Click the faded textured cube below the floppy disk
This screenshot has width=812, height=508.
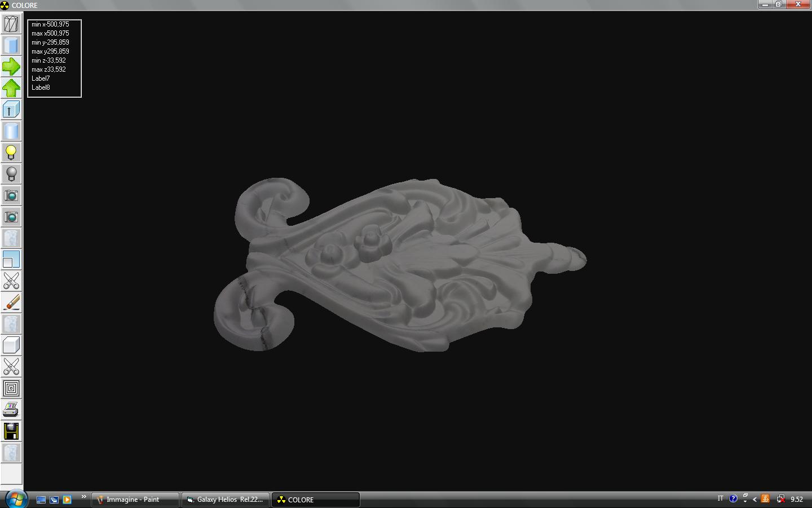(11, 453)
